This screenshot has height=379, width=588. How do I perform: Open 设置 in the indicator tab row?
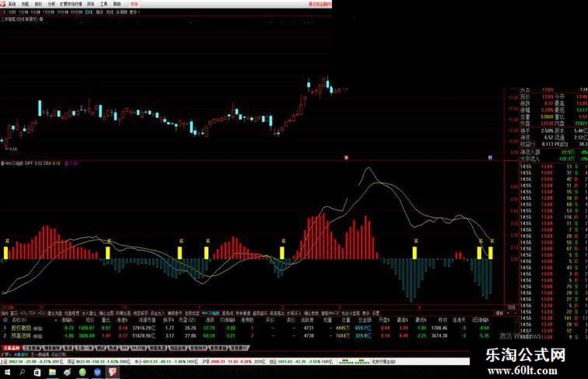pyautogui.click(x=375, y=313)
